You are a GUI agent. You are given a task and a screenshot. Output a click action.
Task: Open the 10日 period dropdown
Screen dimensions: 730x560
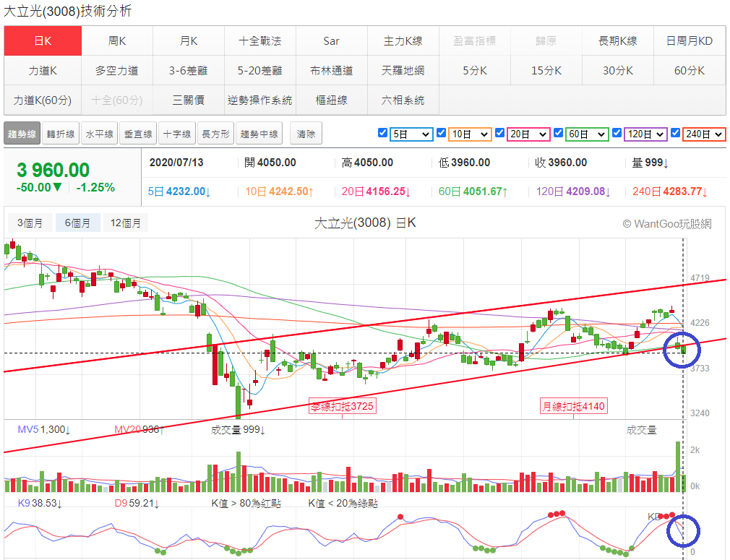[471, 134]
